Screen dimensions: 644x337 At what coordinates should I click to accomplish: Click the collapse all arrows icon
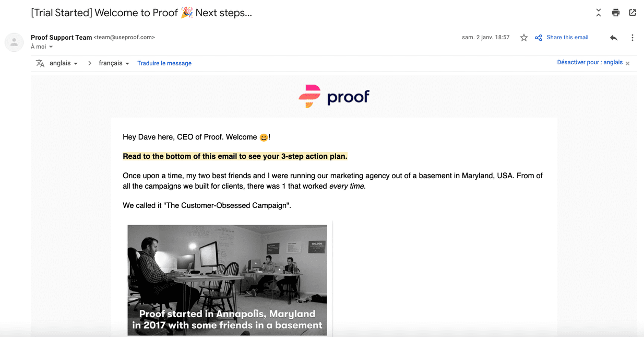click(599, 13)
